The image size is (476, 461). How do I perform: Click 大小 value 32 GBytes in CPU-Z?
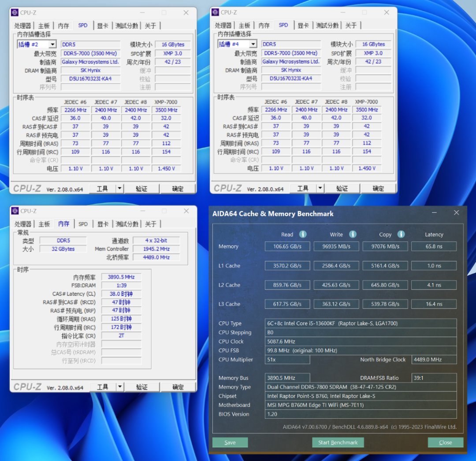tap(63, 249)
